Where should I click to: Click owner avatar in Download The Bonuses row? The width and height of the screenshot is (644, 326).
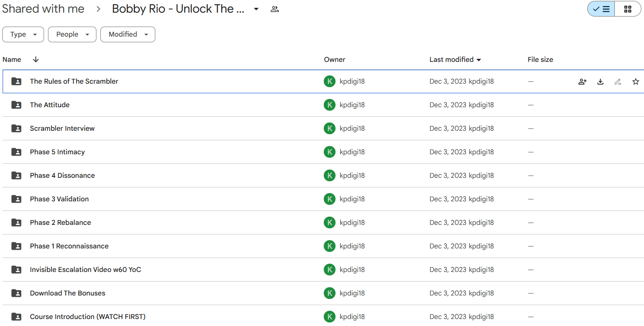[x=329, y=293]
